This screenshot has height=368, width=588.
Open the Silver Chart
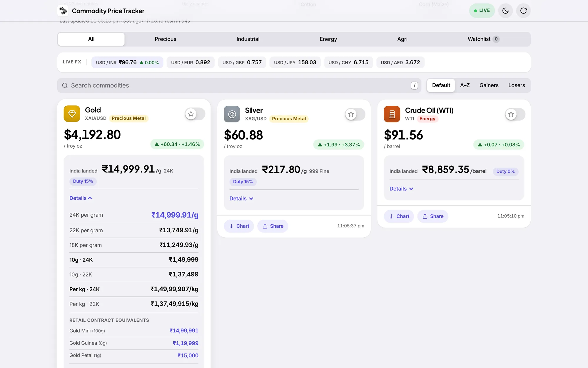tap(239, 226)
